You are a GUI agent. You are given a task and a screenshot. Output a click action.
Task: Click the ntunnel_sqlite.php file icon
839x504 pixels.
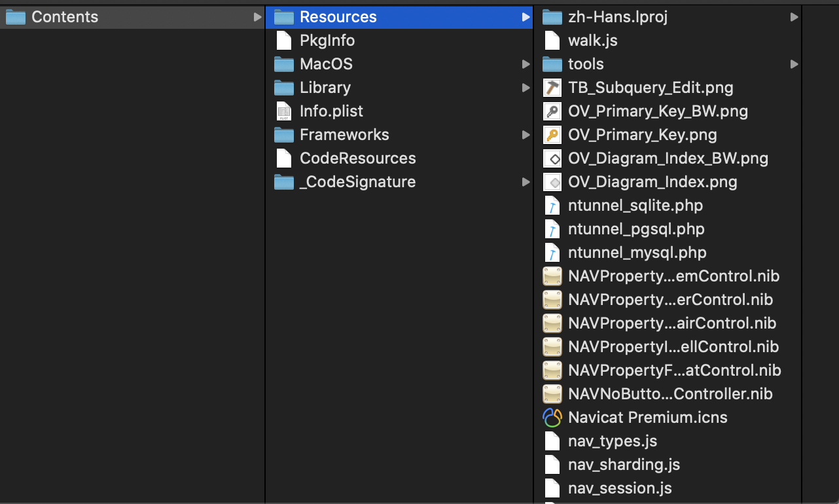click(553, 206)
